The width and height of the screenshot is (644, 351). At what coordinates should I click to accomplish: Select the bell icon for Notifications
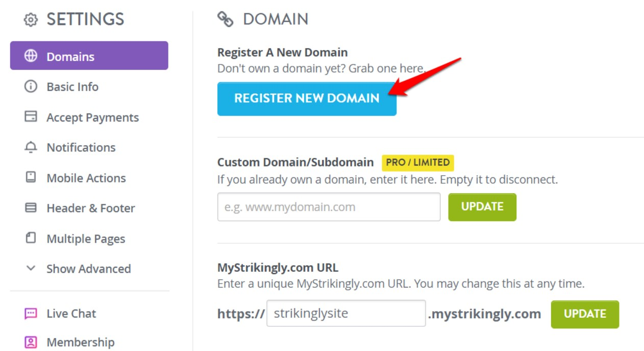coord(31,147)
